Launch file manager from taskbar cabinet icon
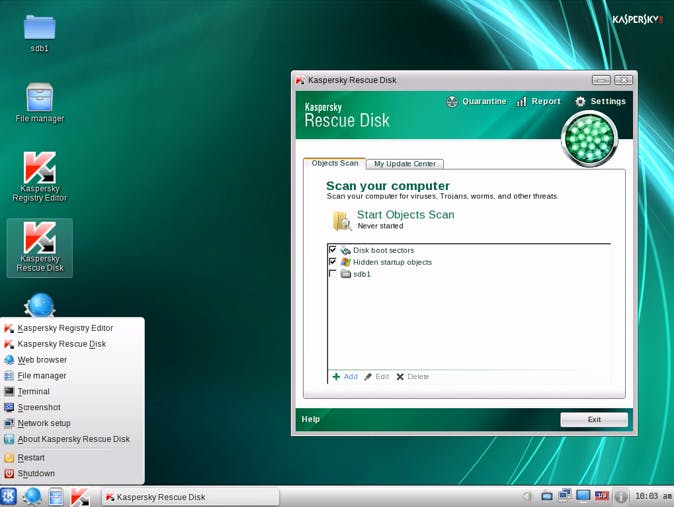Image resolution: width=674 pixels, height=507 pixels. pos(56,497)
